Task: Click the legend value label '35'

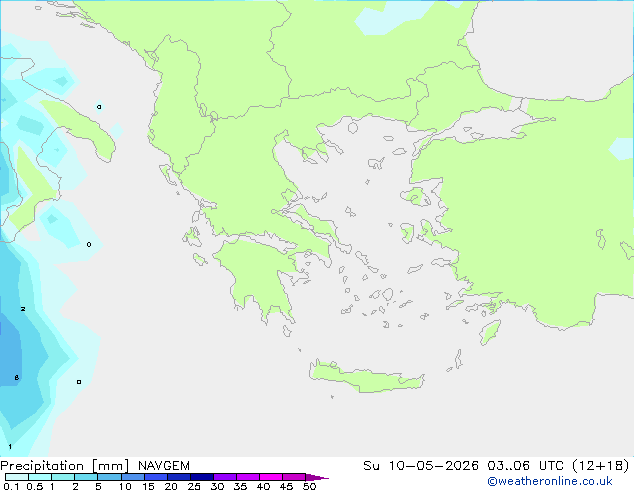Action: coord(240,486)
